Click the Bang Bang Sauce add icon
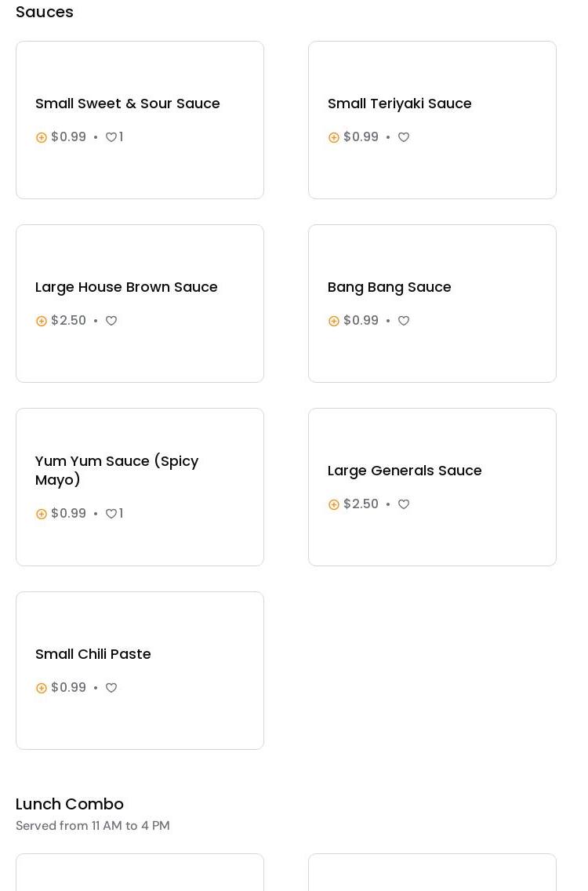588x891 pixels. click(x=334, y=321)
